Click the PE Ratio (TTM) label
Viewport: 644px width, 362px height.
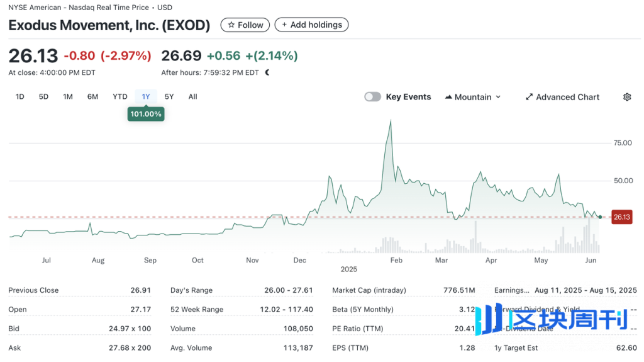[x=358, y=329]
